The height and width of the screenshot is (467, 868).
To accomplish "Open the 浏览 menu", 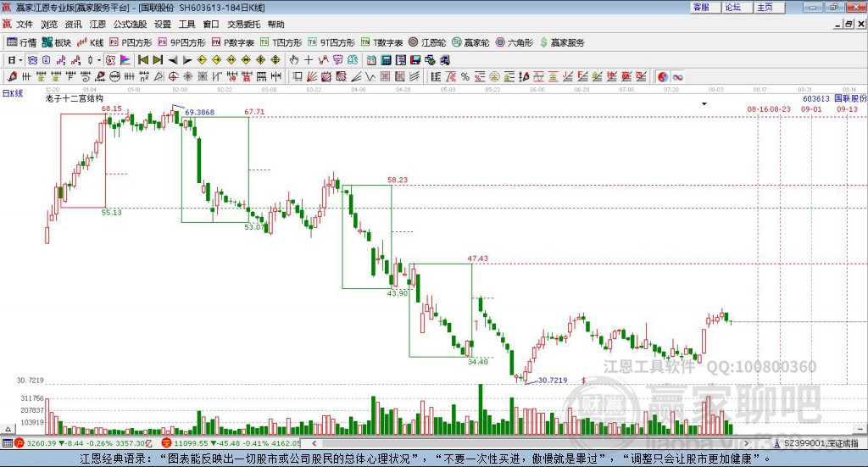I will click(x=48, y=25).
